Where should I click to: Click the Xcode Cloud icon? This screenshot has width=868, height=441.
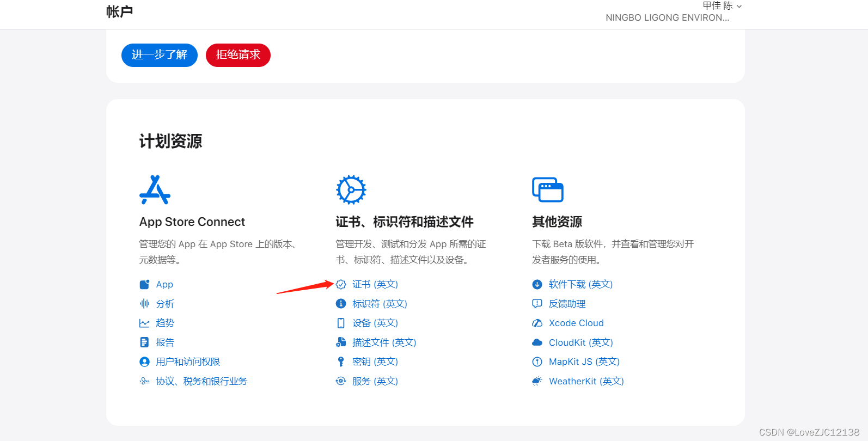(537, 323)
